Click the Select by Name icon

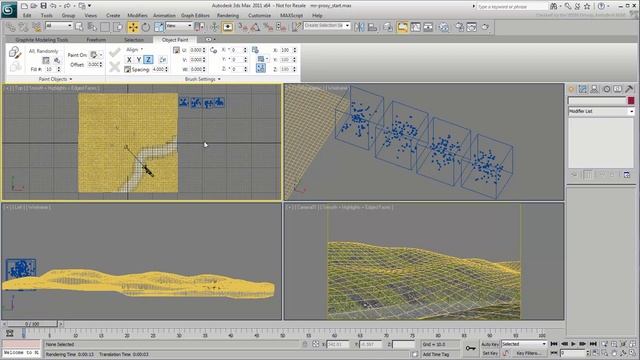point(92,27)
